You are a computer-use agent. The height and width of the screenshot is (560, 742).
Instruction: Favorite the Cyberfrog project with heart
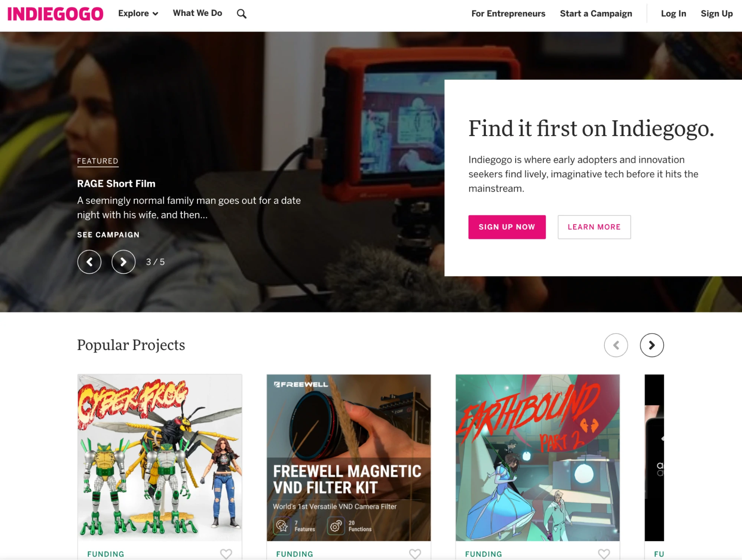click(226, 554)
